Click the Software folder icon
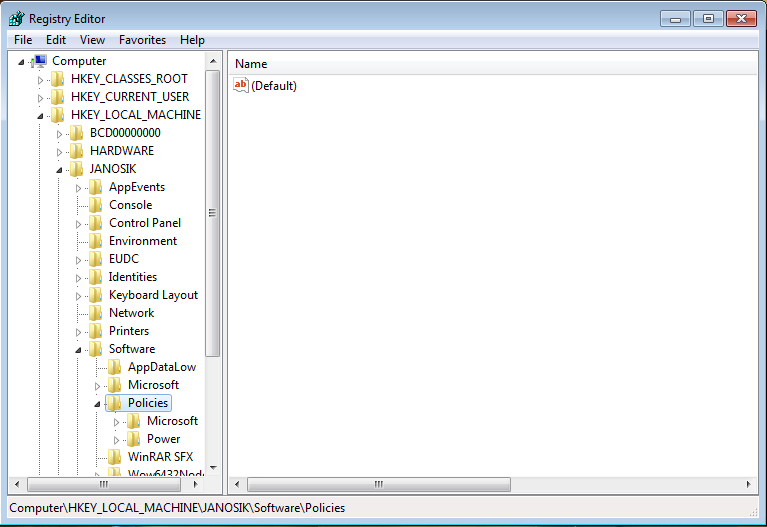Screen dimensions: 767x527 tap(96, 349)
